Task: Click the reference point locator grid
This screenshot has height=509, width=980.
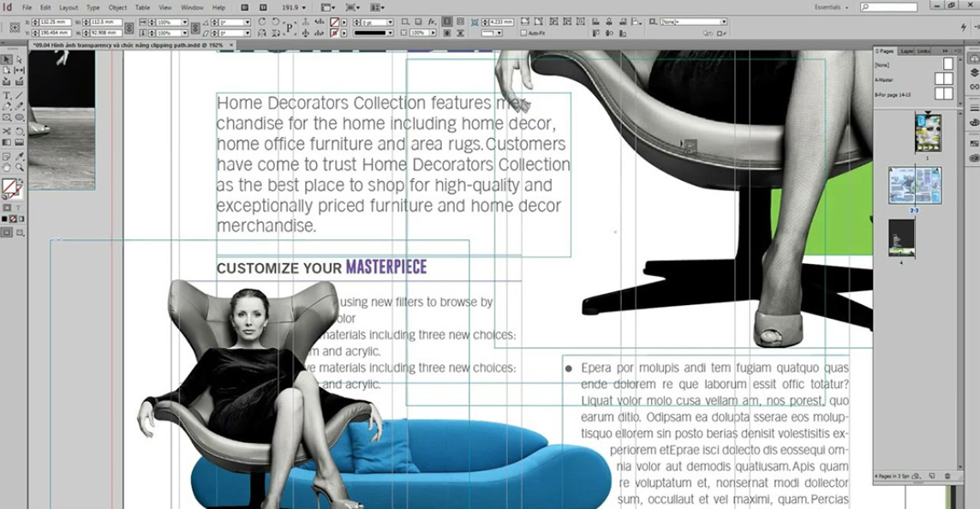Action: 15,27
